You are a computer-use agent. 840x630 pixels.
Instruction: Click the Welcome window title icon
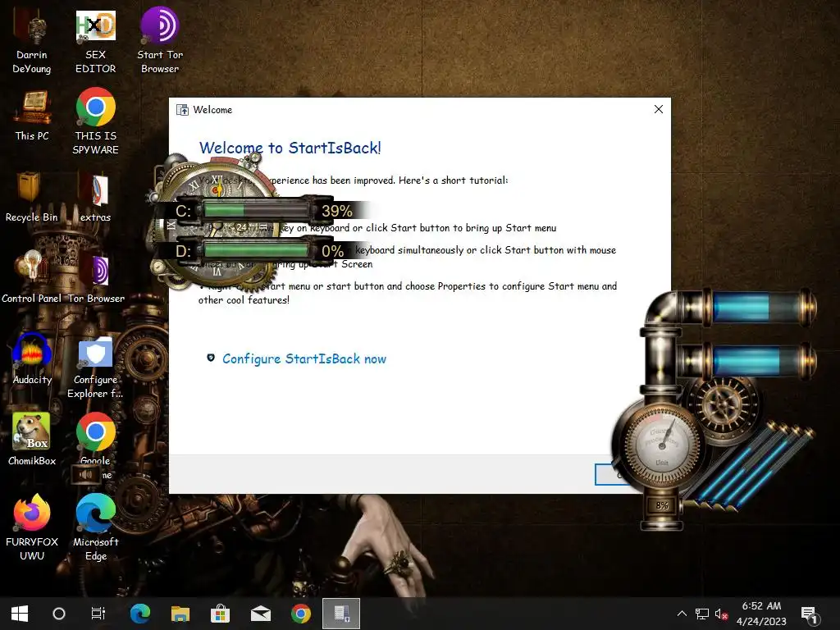tap(183, 110)
